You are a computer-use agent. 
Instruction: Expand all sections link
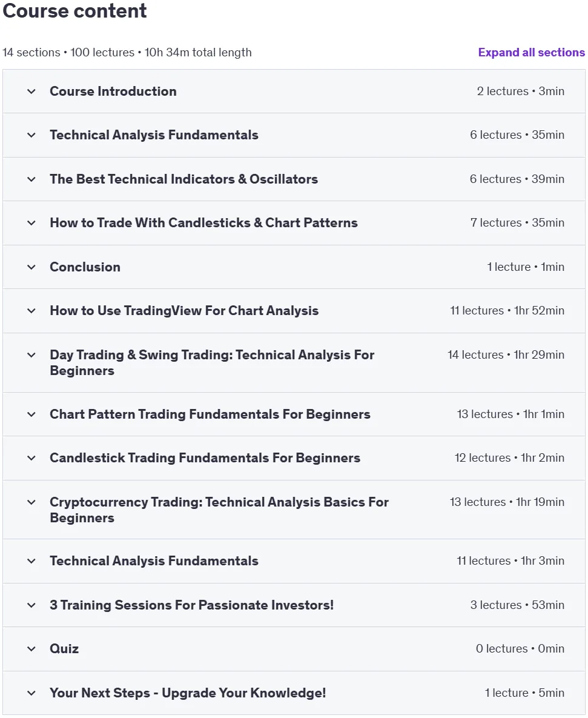click(x=531, y=52)
